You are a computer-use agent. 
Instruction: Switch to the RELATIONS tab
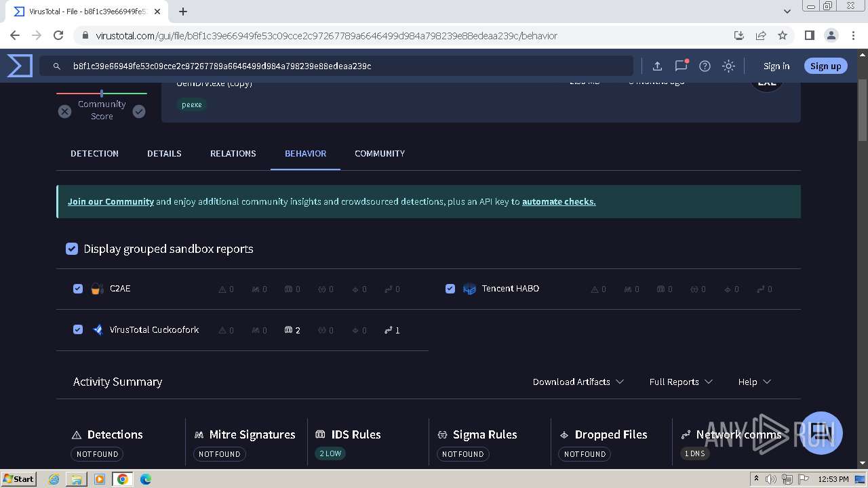[x=233, y=153]
